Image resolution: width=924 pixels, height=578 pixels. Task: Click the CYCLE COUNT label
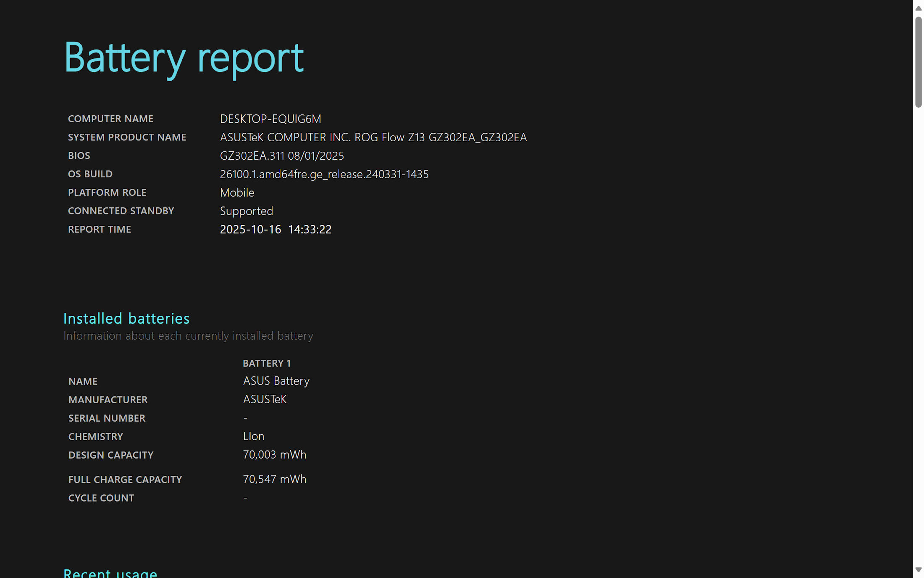coord(101,498)
